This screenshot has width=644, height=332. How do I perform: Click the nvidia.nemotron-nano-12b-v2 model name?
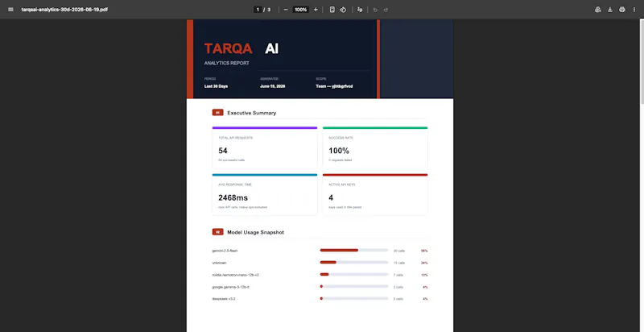point(235,275)
